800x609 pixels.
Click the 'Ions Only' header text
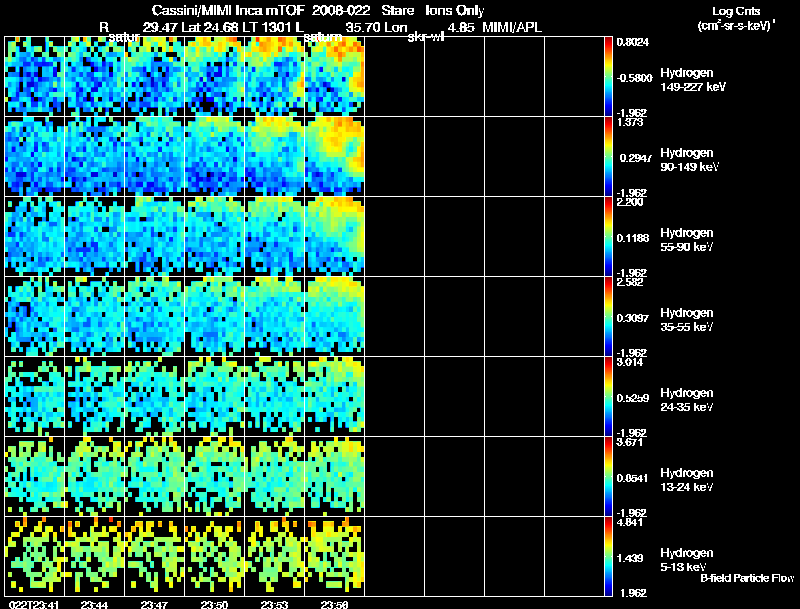coord(455,10)
